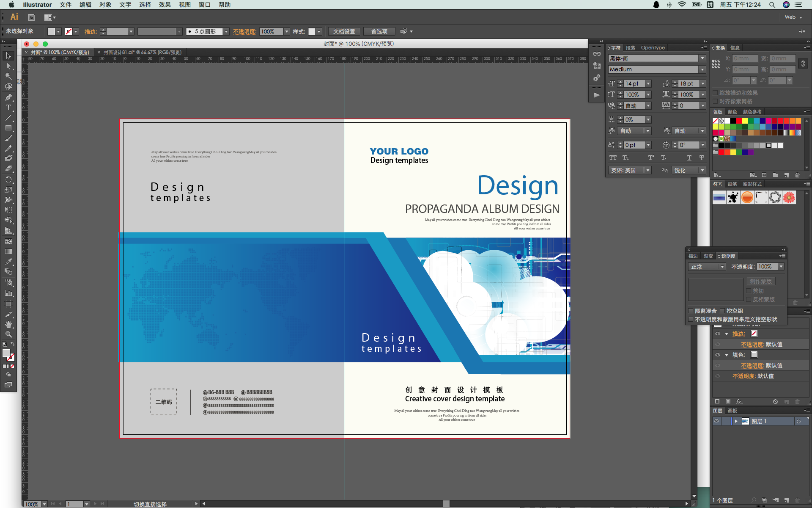Viewport: 812px width, 508px height.
Task: Select the Rectangle tool
Action: click(x=8, y=128)
